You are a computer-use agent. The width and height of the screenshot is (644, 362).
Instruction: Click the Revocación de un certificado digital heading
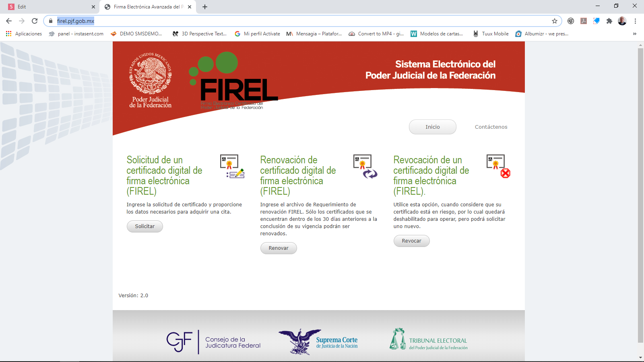(x=431, y=175)
